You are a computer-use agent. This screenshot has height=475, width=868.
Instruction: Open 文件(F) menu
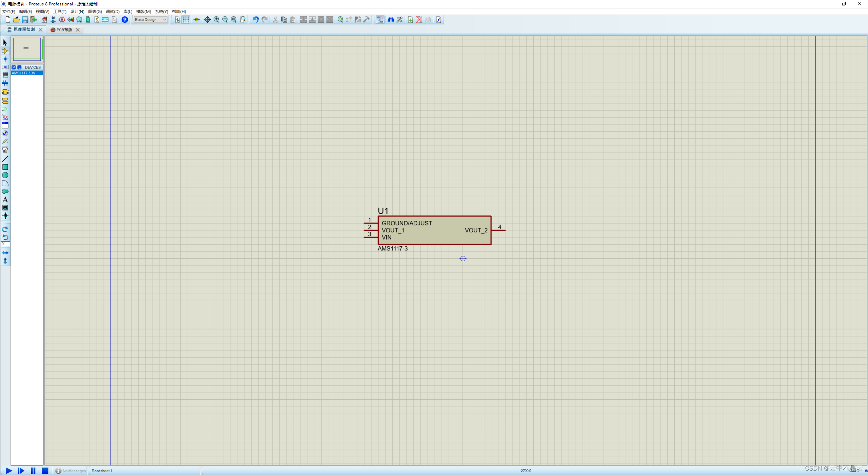8,12
